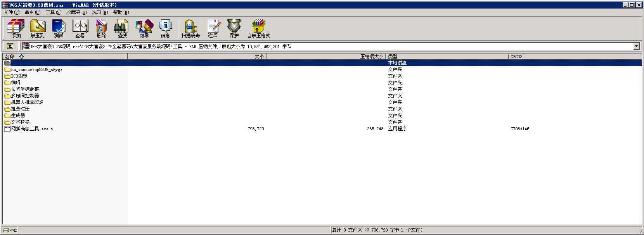This screenshot has height=235, width=644.
Task: Open the 选项(N) menu
Action: (x=100, y=12)
